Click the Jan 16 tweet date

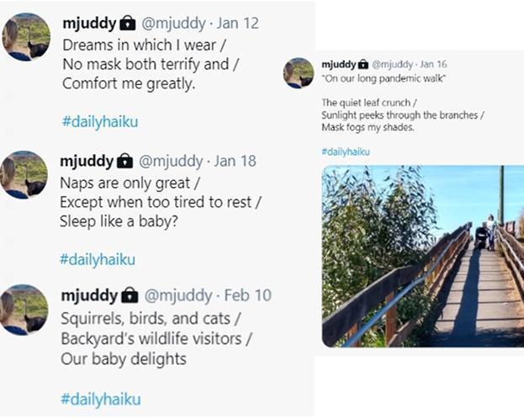point(433,64)
